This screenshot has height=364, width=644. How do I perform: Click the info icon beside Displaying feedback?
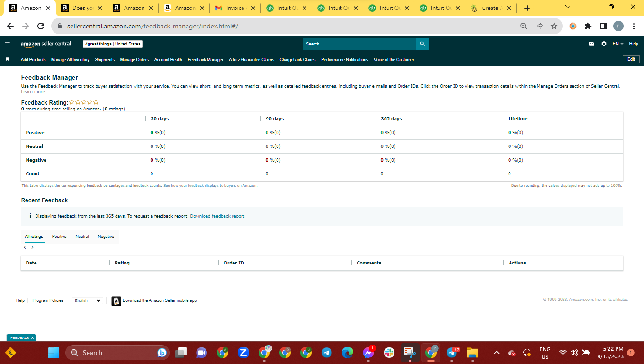tap(30, 216)
